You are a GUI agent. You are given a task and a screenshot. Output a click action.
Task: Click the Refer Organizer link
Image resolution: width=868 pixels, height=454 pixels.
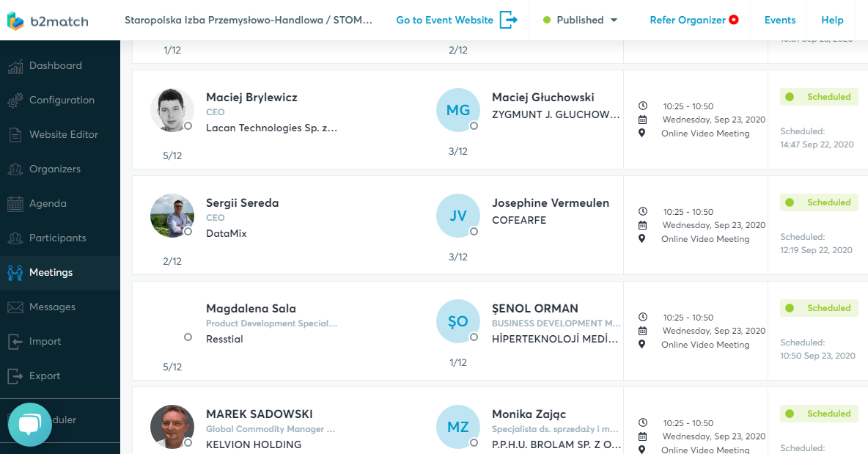(x=688, y=21)
